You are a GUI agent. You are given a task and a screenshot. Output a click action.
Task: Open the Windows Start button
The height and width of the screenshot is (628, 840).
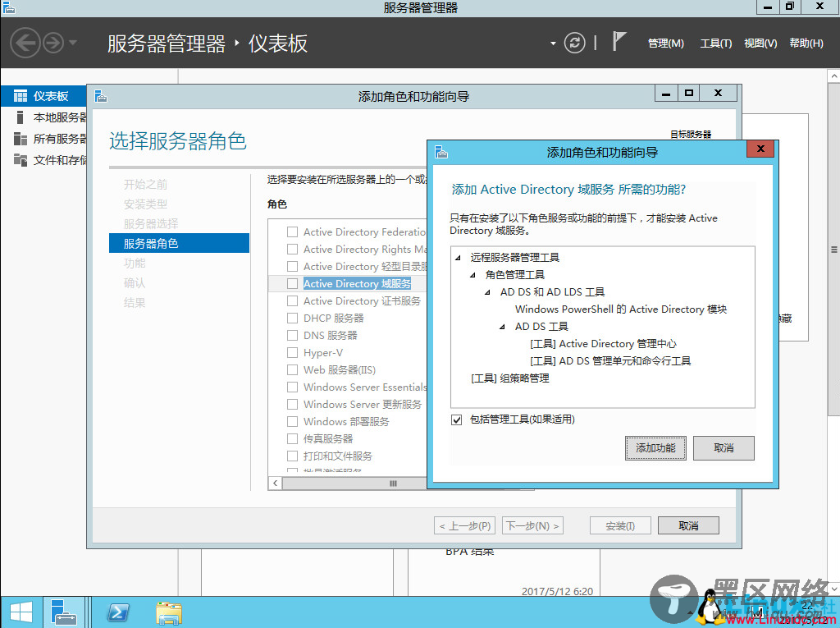pos(21,612)
